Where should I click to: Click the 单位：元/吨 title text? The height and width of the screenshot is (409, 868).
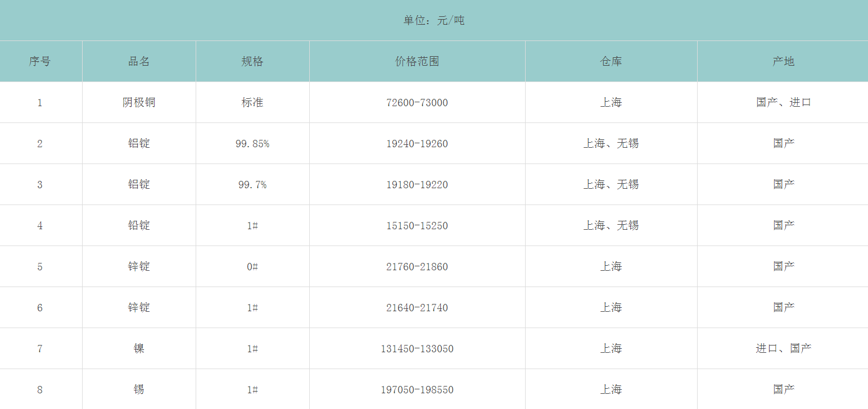click(434, 21)
